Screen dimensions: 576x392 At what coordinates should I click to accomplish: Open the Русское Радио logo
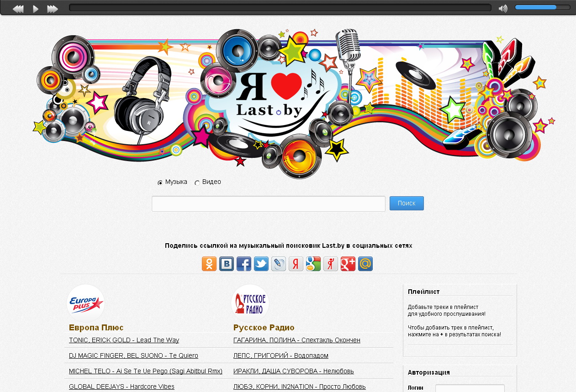click(250, 303)
